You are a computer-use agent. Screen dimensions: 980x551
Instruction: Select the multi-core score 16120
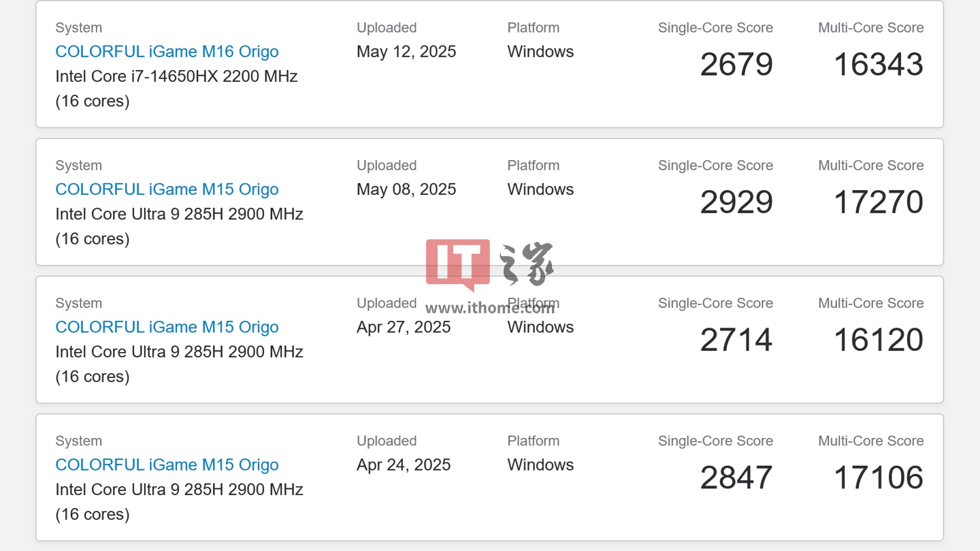878,340
